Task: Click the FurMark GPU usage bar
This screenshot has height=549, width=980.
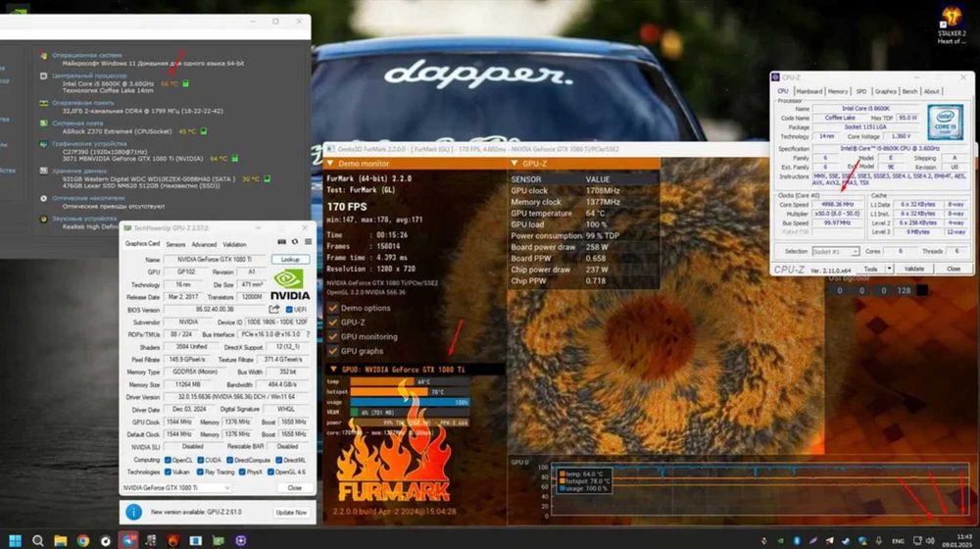Action: coord(410,402)
